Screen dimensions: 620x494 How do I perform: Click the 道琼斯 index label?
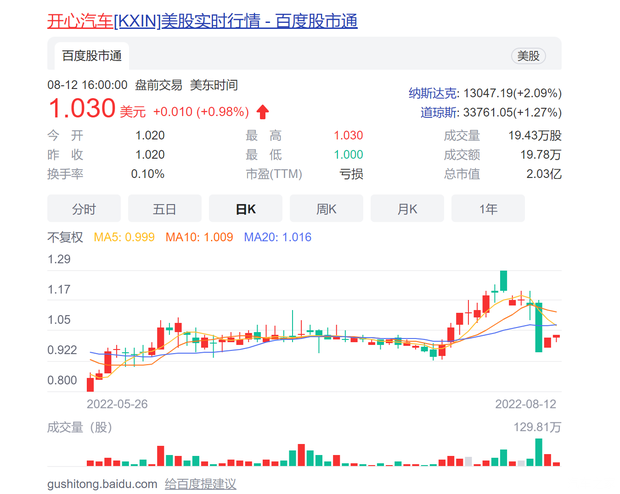(440, 112)
